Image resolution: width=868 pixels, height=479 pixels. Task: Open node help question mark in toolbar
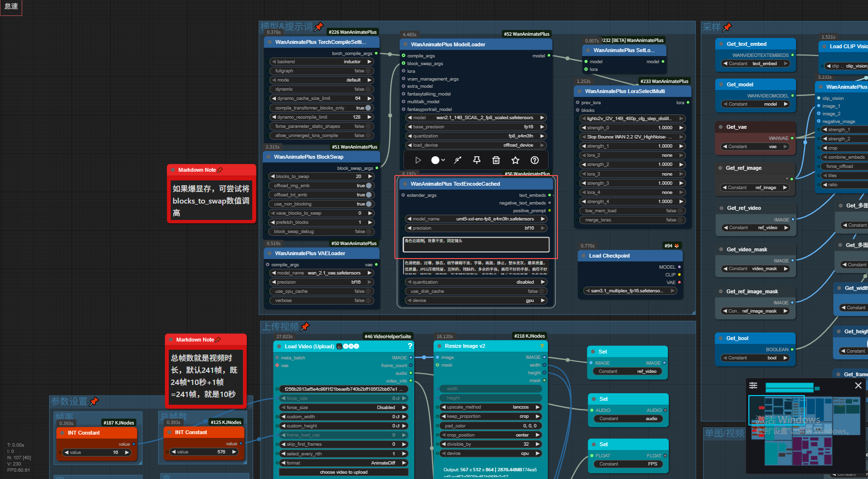click(534, 160)
